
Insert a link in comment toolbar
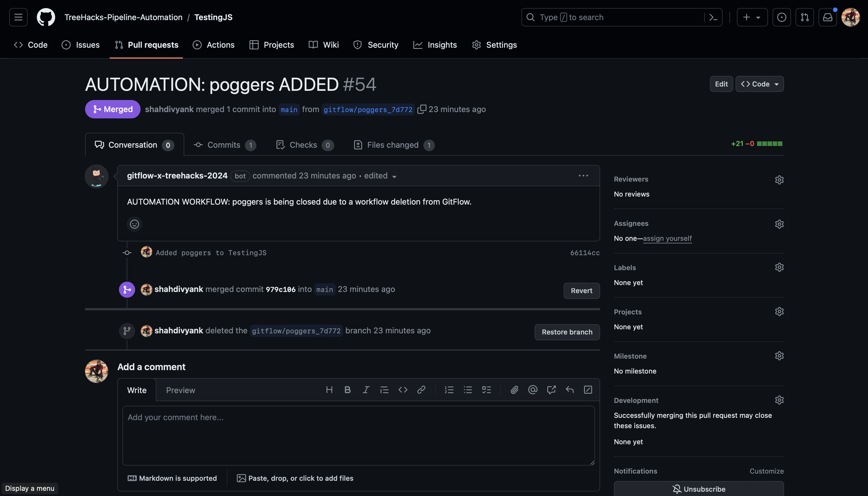(x=421, y=390)
